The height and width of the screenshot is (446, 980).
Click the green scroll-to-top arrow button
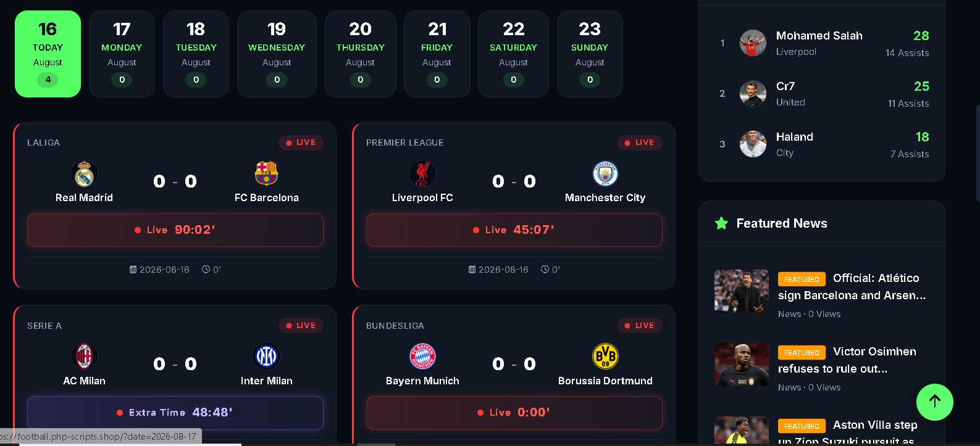935,402
